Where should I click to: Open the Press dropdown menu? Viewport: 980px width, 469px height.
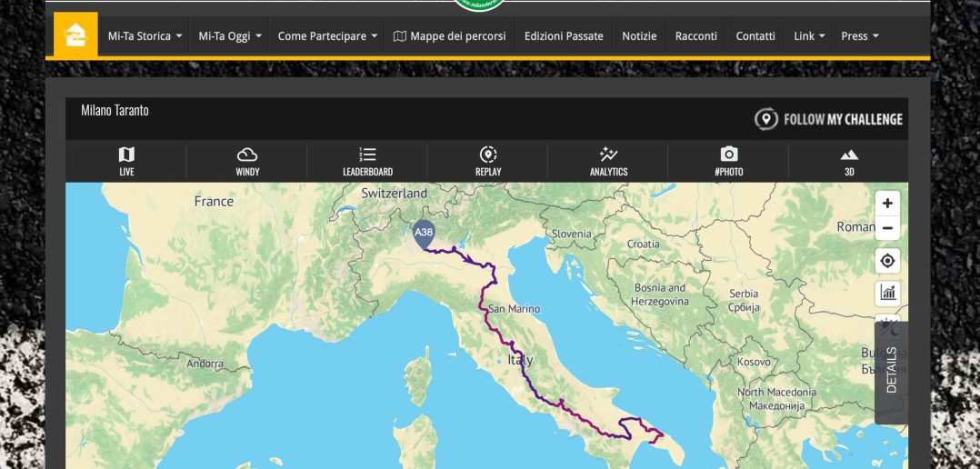(859, 36)
